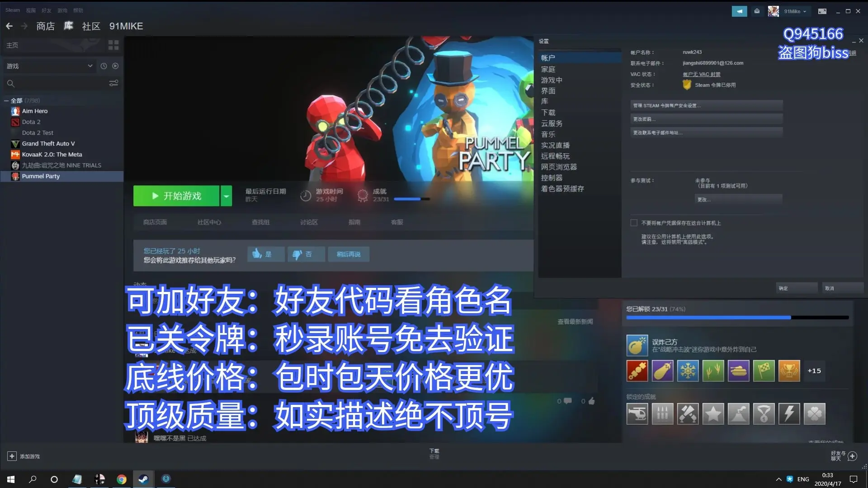Click change contact email address button

pos(707,133)
